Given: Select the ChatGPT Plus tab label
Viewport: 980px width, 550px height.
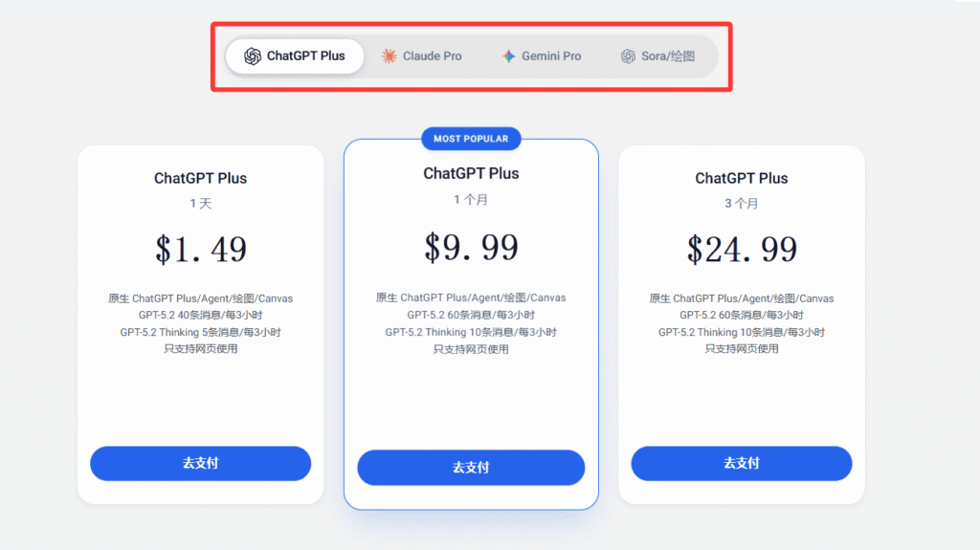Looking at the screenshot, I should click(x=305, y=56).
